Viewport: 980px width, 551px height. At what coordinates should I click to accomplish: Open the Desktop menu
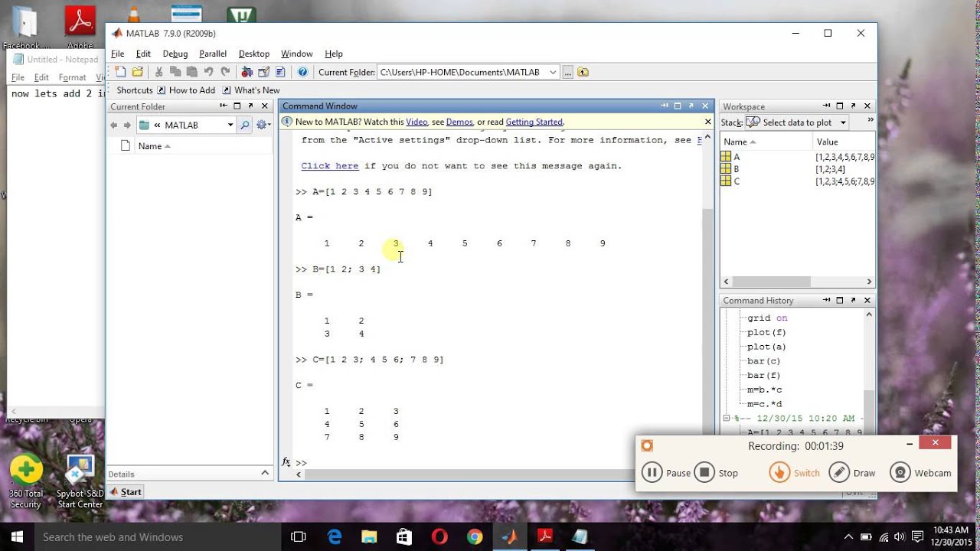254,54
